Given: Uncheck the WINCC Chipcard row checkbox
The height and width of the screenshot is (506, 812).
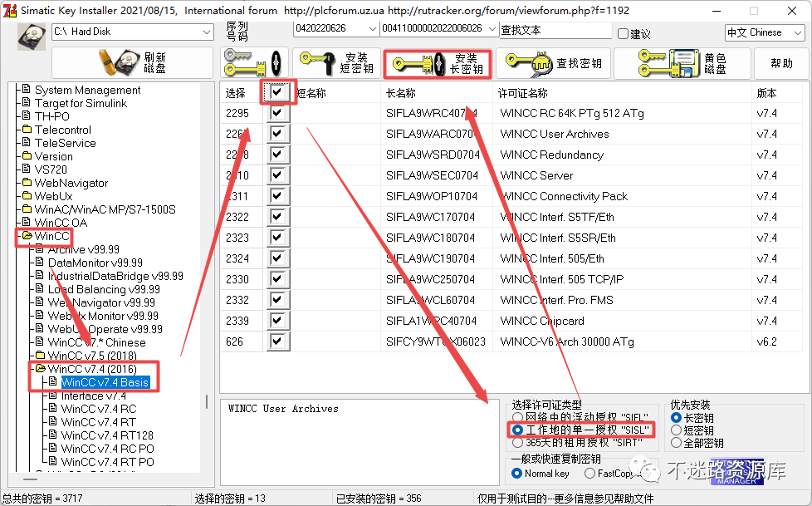Looking at the screenshot, I should point(277,320).
